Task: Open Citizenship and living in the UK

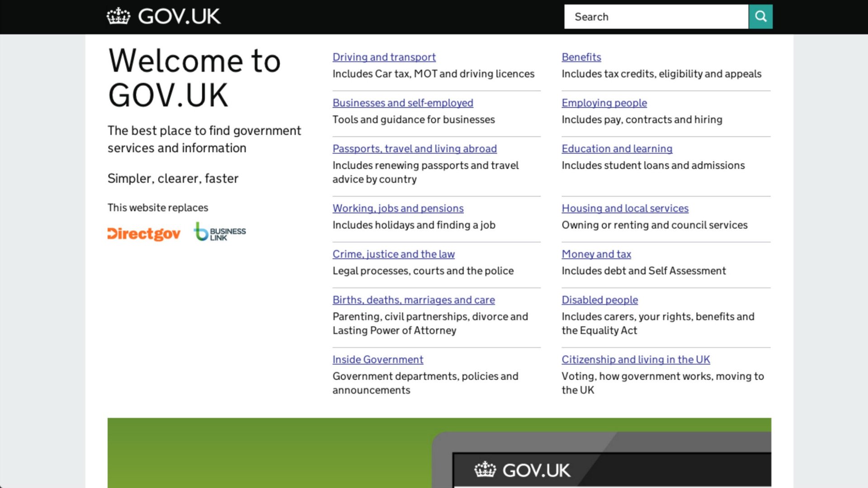Action: coord(636,359)
